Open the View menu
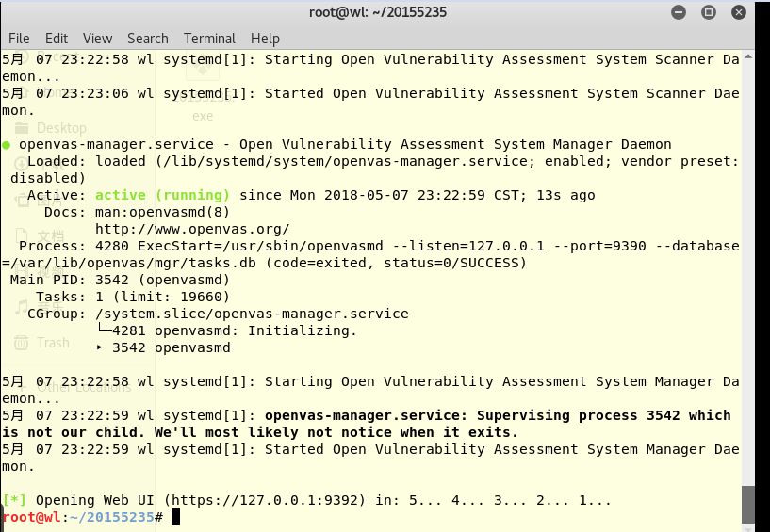Screen dimensions: 770x532 pyautogui.click(x=97, y=39)
